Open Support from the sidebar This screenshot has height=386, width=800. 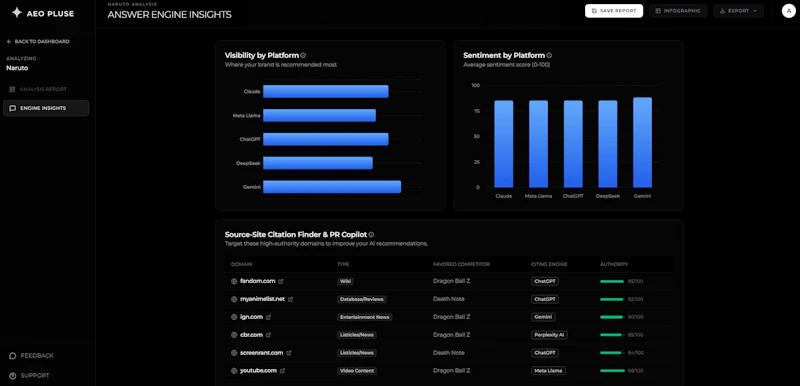click(x=30, y=375)
